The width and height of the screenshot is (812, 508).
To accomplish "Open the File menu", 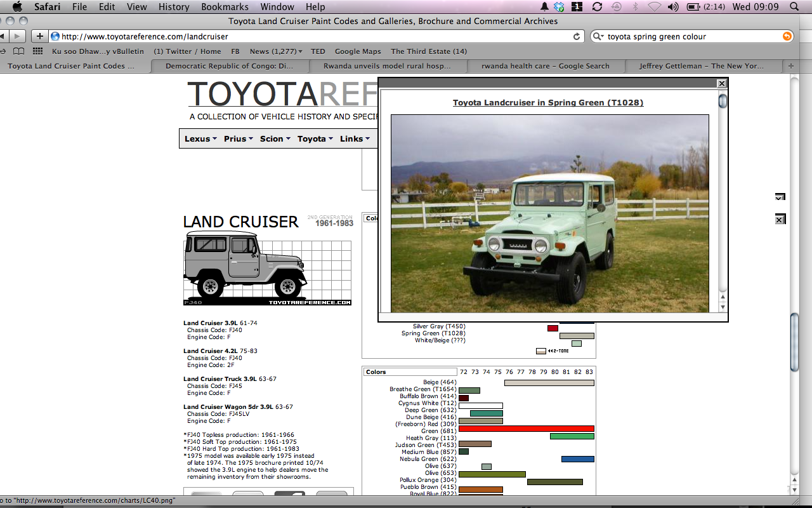I will (80, 6).
